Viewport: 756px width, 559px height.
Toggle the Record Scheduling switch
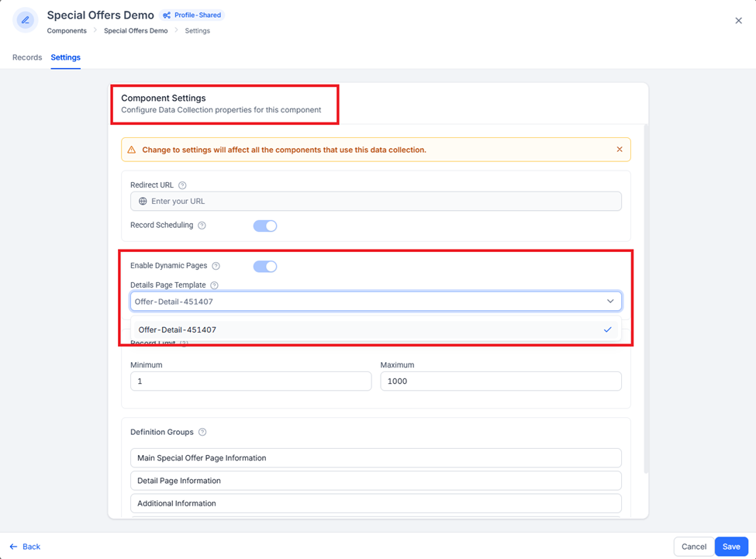click(x=265, y=226)
